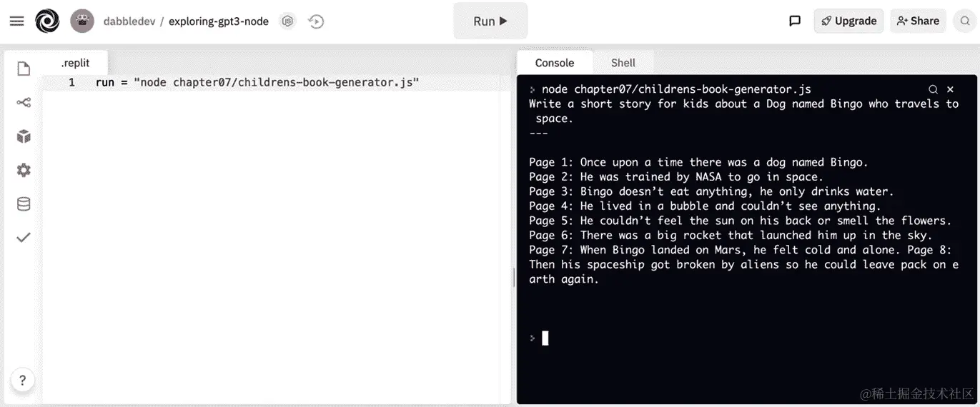Click the "Page 5: He couldn't feel the sun" line
Screen dimensions: 980x407
coord(740,221)
